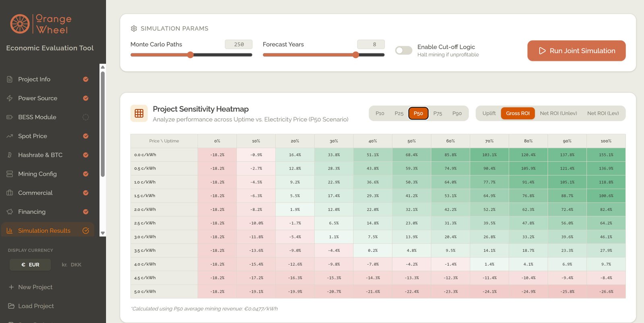Screen dimensions: 644x323
Task: Enable the Cut-off Logic switch
Action: click(404, 50)
